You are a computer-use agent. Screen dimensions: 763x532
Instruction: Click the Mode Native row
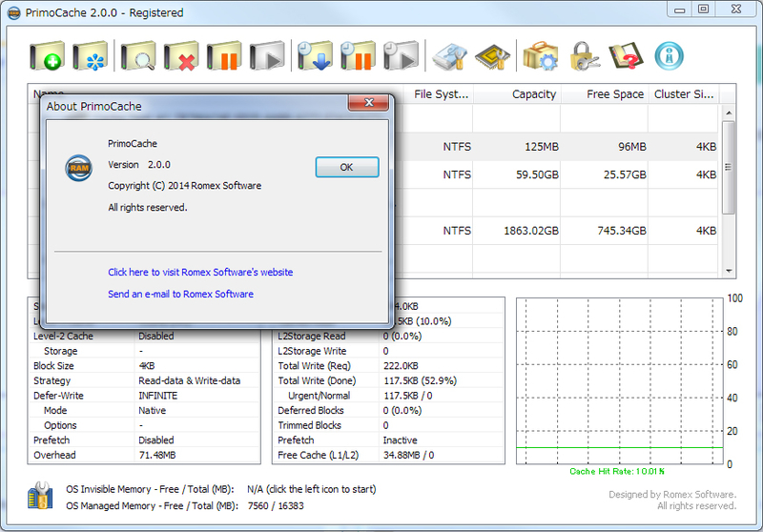click(145, 410)
